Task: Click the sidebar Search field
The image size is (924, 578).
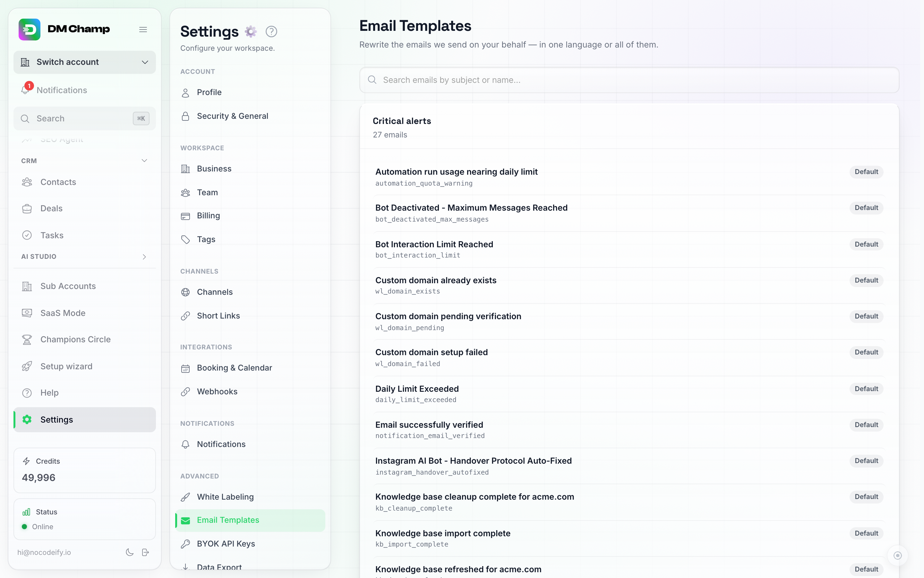Action: 84,118
